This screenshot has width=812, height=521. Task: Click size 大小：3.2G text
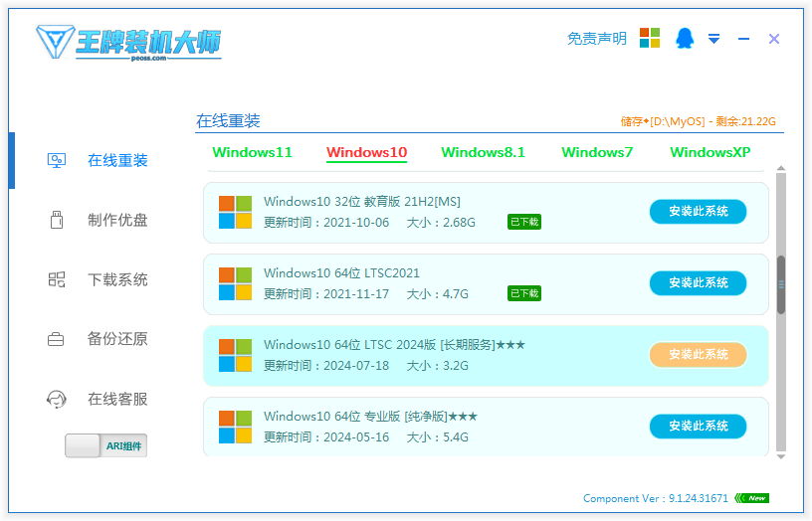pos(438,366)
